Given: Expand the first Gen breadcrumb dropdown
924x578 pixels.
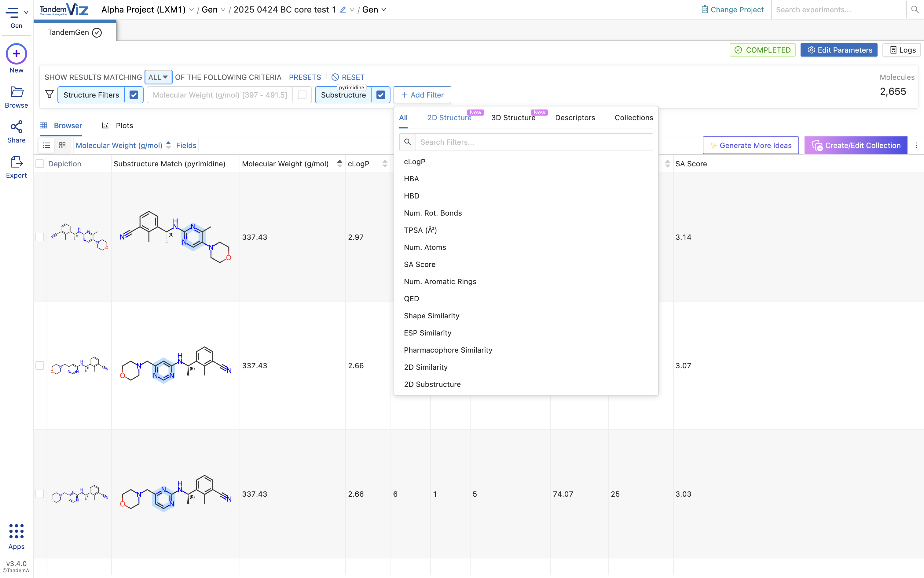Looking at the screenshot, I should (223, 9).
